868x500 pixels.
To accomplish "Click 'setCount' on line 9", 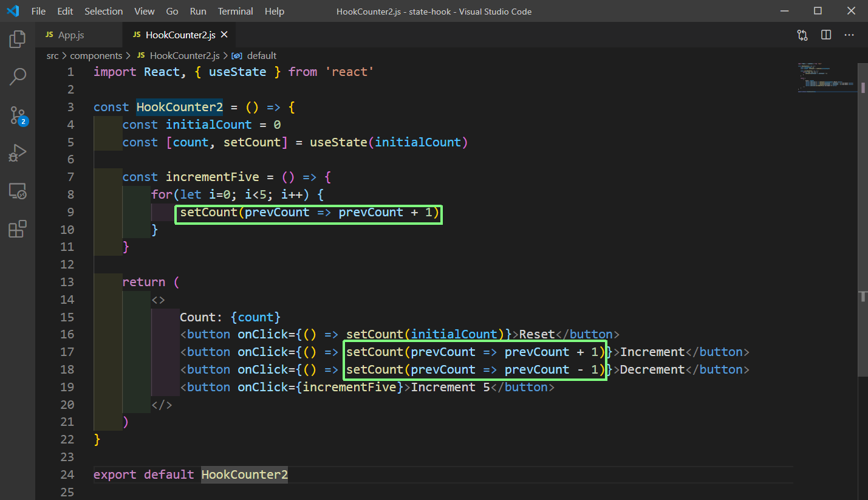I will click(208, 213).
